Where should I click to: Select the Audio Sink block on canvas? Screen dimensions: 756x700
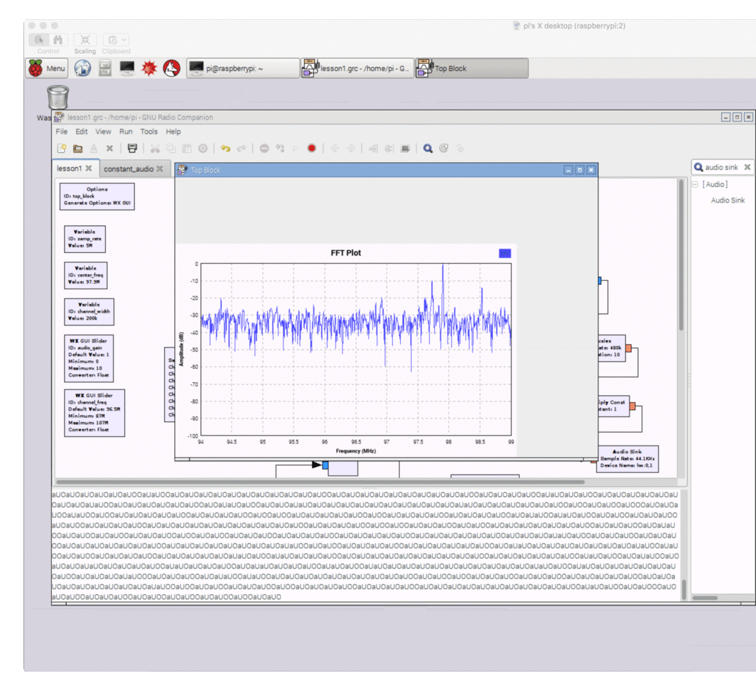coord(627,458)
